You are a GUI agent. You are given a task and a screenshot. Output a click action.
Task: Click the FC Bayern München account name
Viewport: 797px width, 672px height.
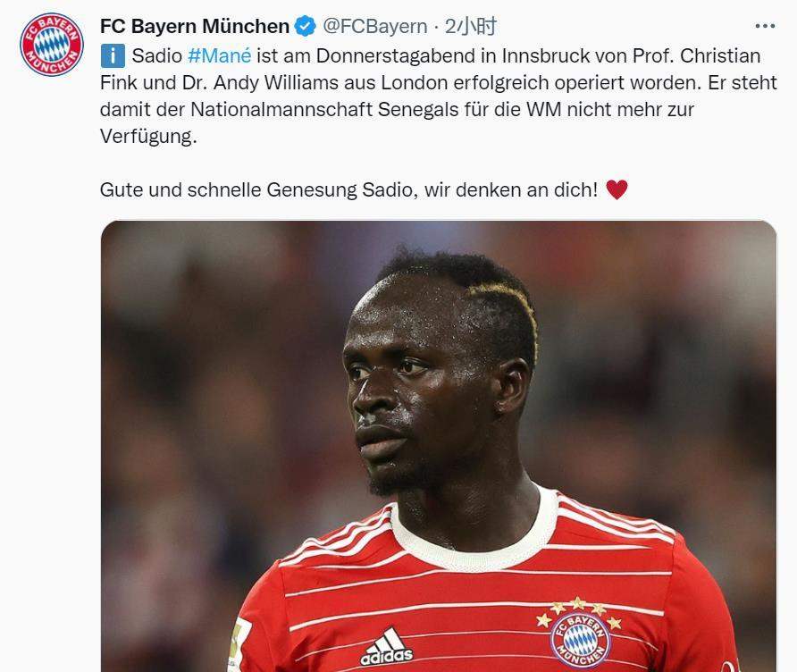(x=195, y=26)
